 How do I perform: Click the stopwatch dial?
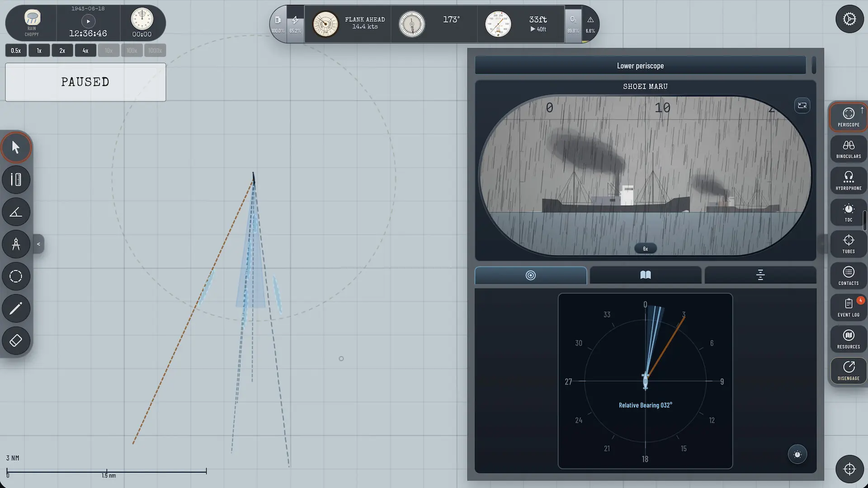(142, 19)
